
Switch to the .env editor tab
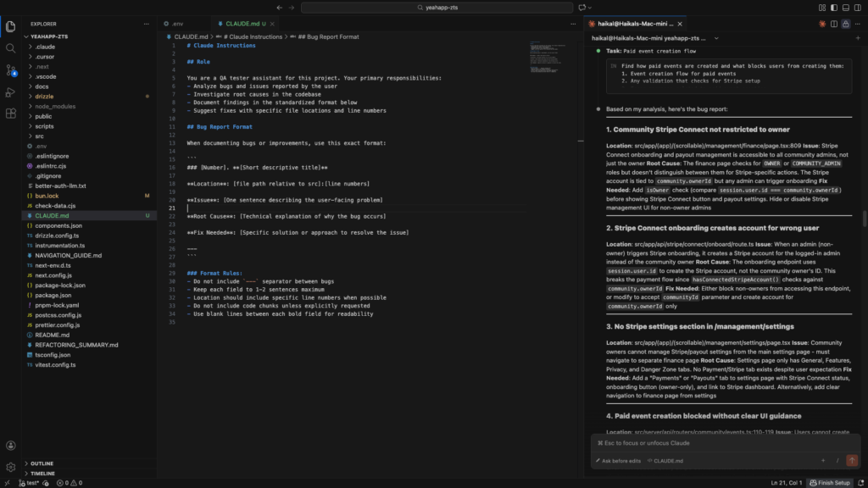point(178,24)
